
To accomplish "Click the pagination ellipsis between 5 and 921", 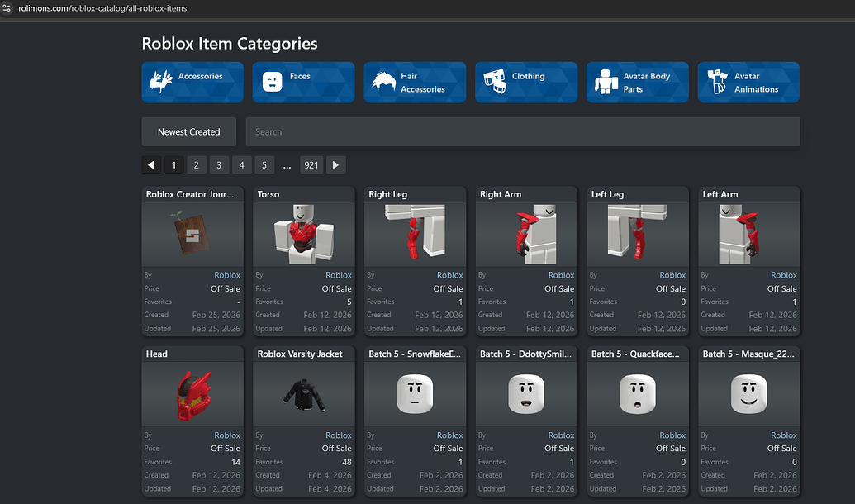I will [287, 165].
